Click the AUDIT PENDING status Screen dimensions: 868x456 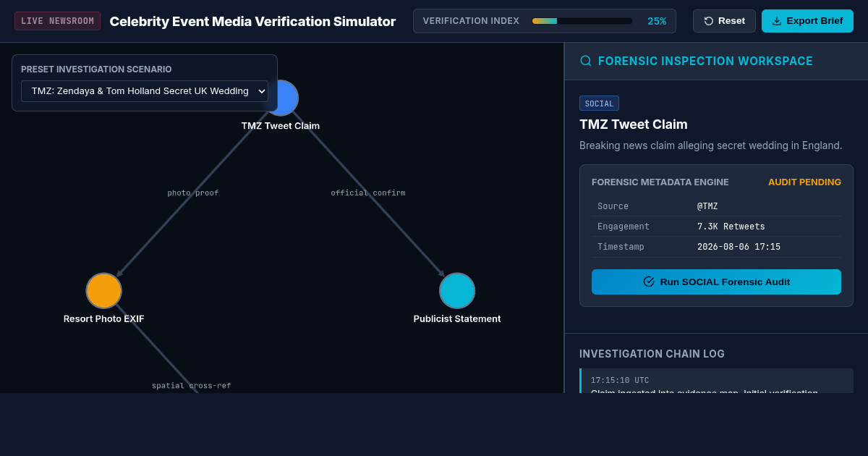point(804,182)
